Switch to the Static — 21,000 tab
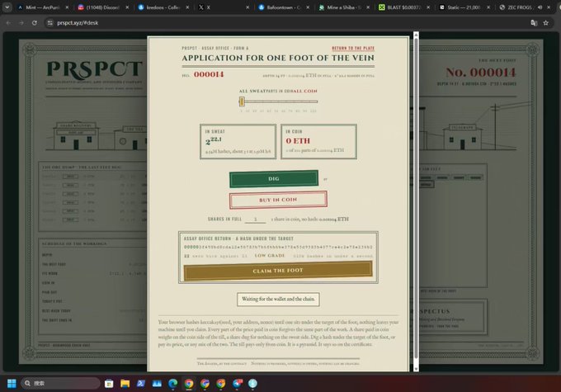The height and width of the screenshot is (392, 561). click(x=464, y=7)
